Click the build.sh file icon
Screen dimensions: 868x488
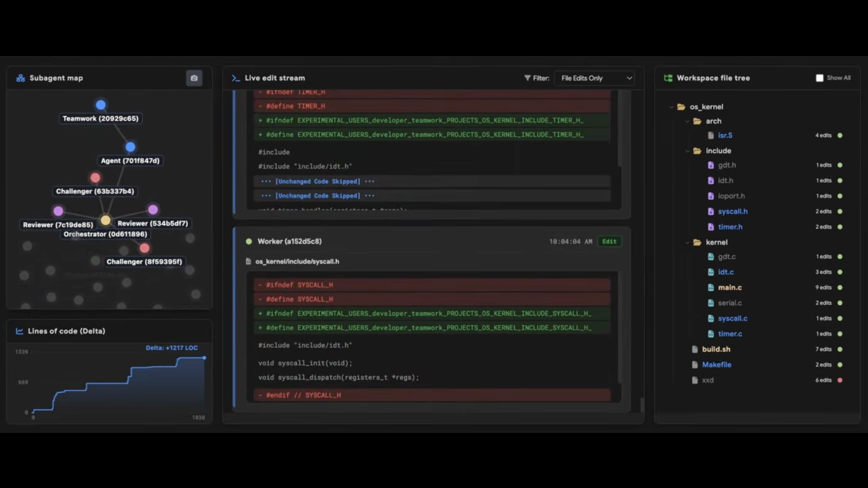695,350
